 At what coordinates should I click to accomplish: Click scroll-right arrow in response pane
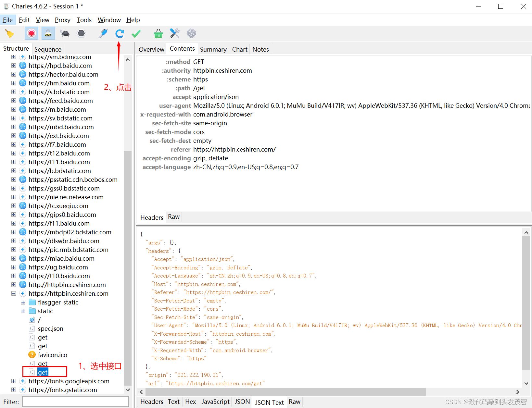(518, 392)
